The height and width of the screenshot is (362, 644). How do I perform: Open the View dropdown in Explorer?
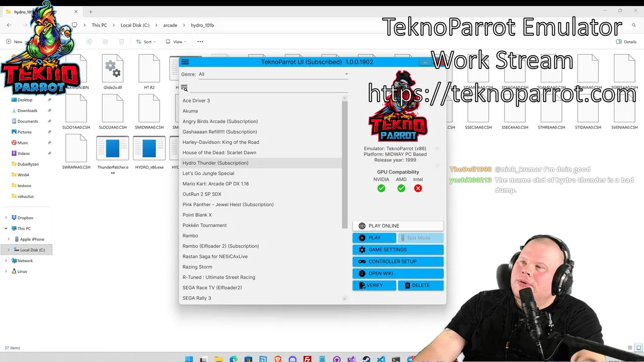[176, 42]
